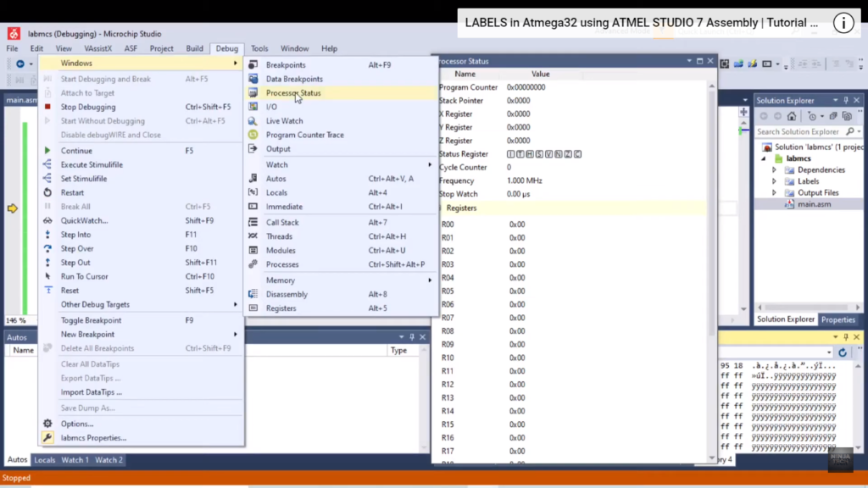The height and width of the screenshot is (488, 868).
Task: Toggle the V flag in Status Register
Action: pos(548,154)
